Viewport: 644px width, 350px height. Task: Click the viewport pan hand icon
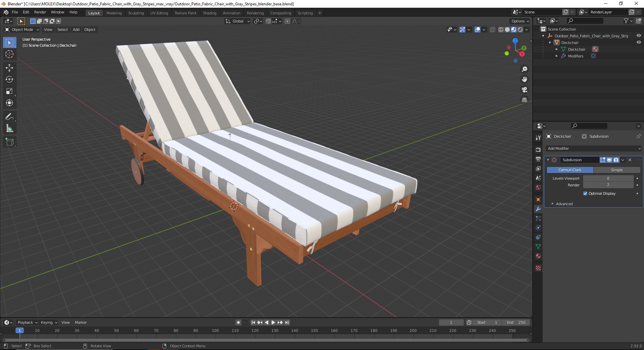(524, 79)
